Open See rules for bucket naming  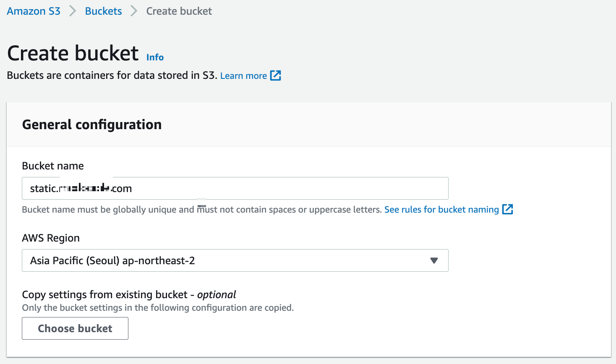(441, 210)
